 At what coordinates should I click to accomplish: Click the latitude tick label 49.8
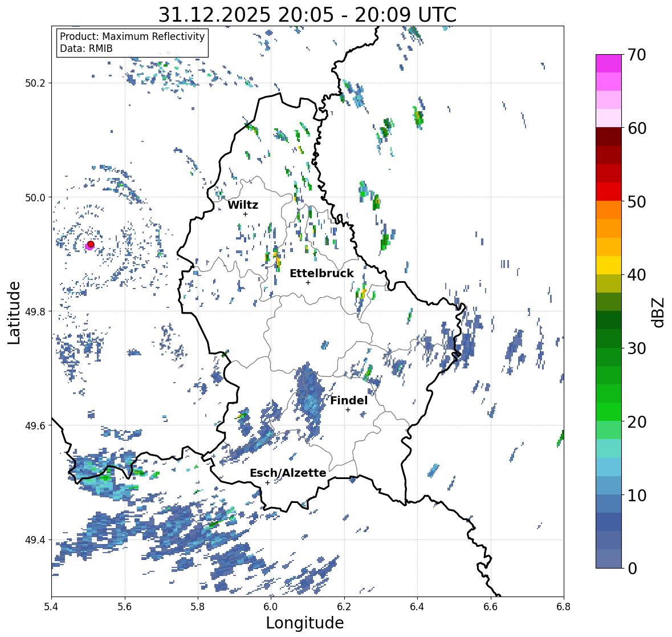point(35,311)
